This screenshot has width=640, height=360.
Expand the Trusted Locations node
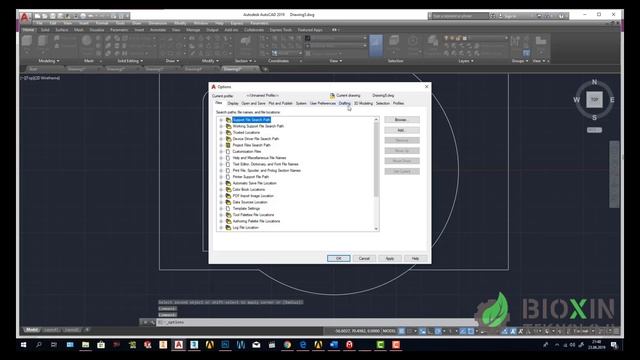221,133
